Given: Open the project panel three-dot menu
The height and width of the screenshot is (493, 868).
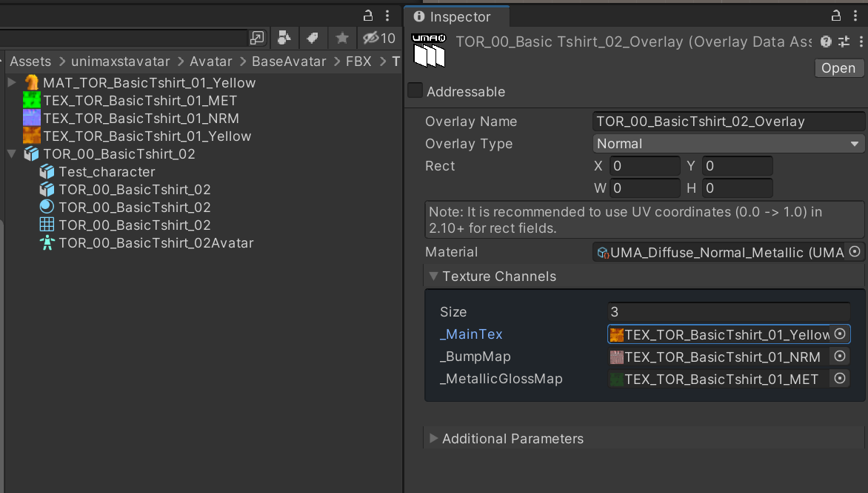Looking at the screenshot, I should coord(387,16).
